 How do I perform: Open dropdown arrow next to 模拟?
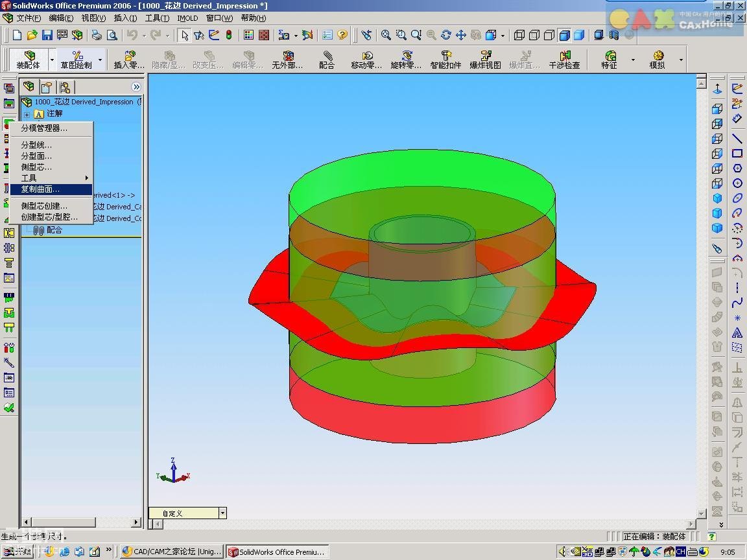[681, 60]
